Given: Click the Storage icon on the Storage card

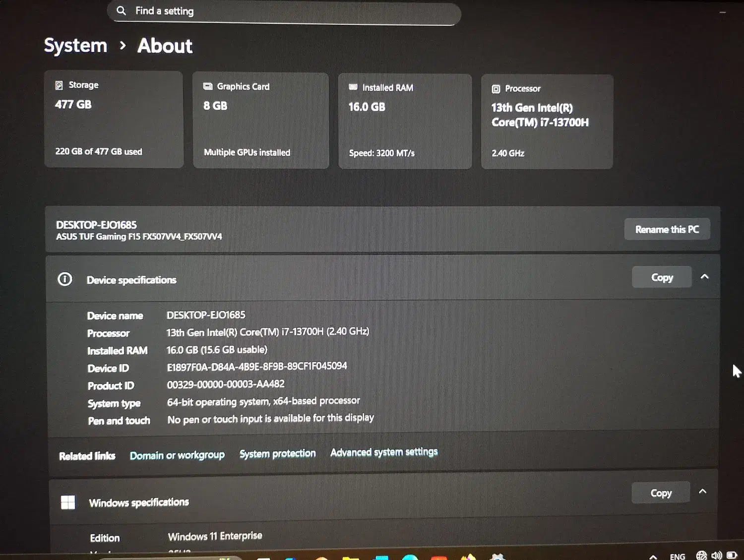Looking at the screenshot, I should tap(61, 85).
